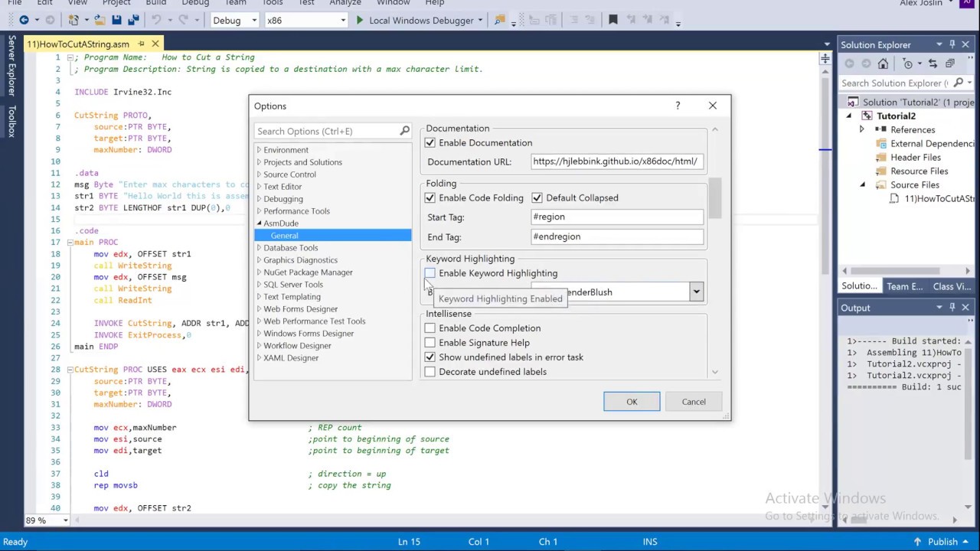Toggle the Enable Documentation checkbox
This screenshot has height=551, width=980.
click(430, 143)
